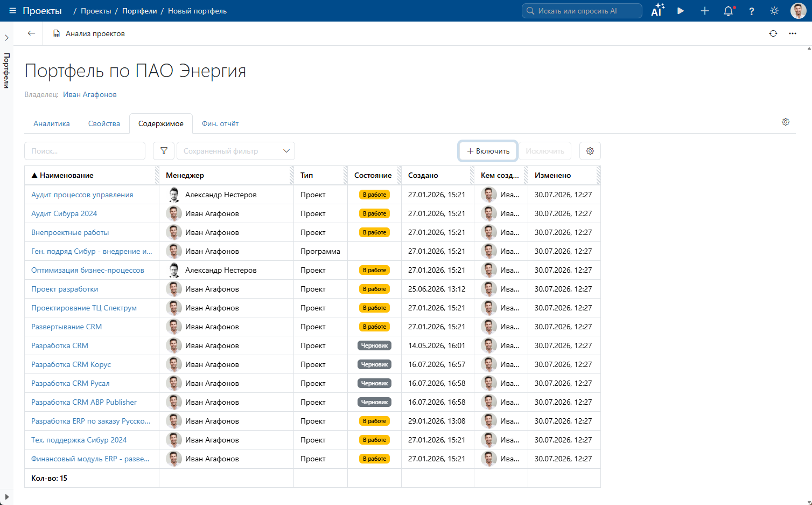
Task: Open the Разработка CRM Русал project link
Action: tap(71, 383)
